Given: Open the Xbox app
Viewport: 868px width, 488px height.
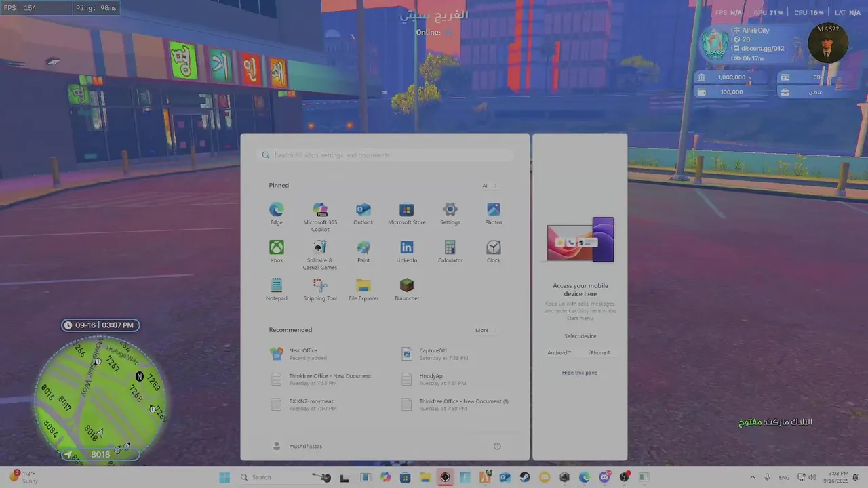Looking at the screenshot, I should click(276, 251).
